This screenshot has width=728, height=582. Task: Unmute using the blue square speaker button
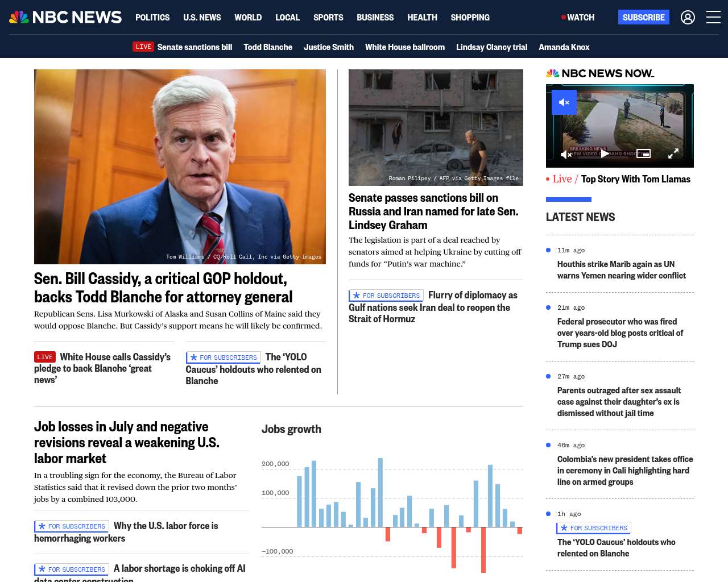[x=564, y=102]
